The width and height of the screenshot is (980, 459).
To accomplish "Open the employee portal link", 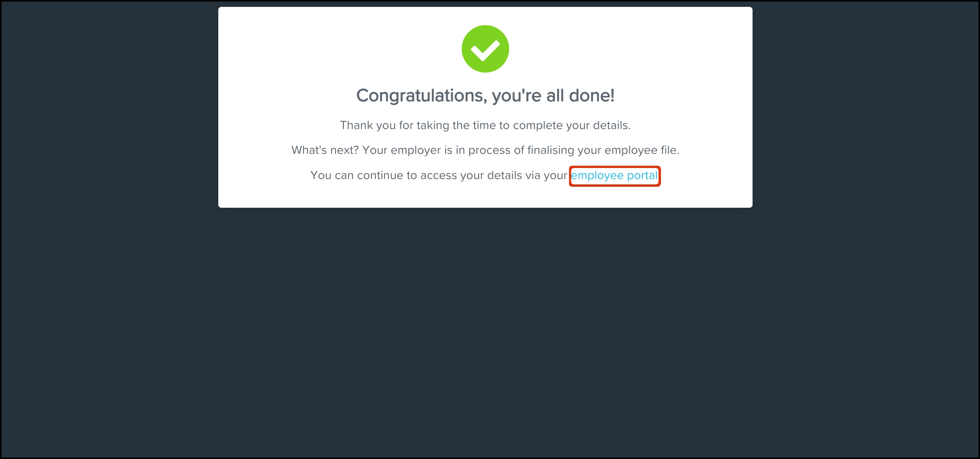I will click(614, 176).
